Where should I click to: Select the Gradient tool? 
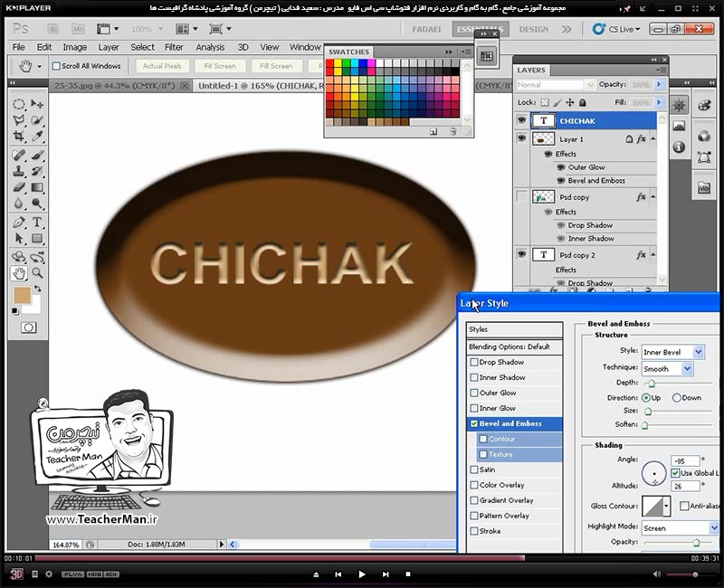(37, 187)
